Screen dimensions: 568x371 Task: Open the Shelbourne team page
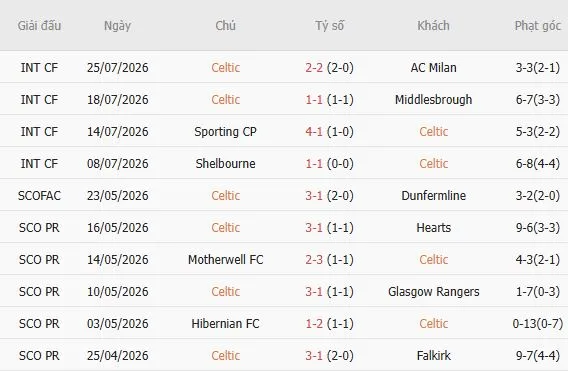pos(225,164)
